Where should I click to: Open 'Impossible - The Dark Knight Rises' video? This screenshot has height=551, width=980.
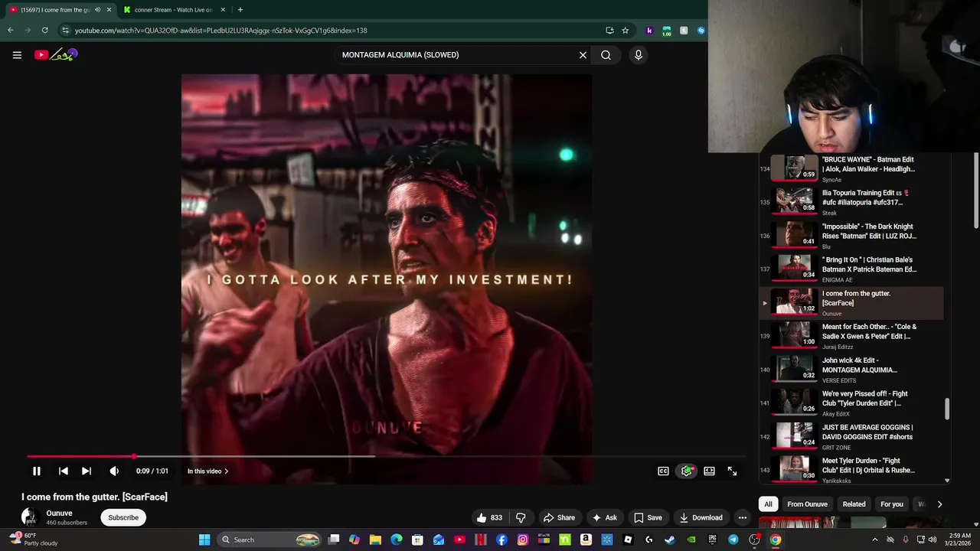851,236
